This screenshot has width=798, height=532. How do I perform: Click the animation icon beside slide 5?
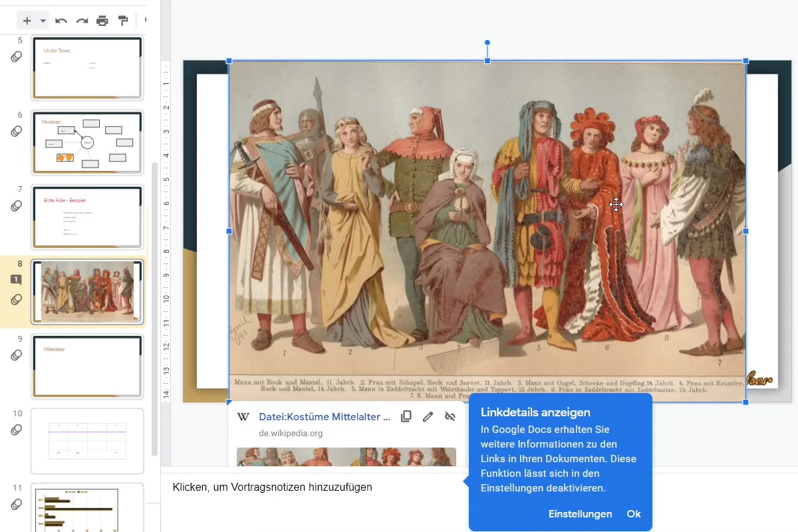tap(17, 57)
